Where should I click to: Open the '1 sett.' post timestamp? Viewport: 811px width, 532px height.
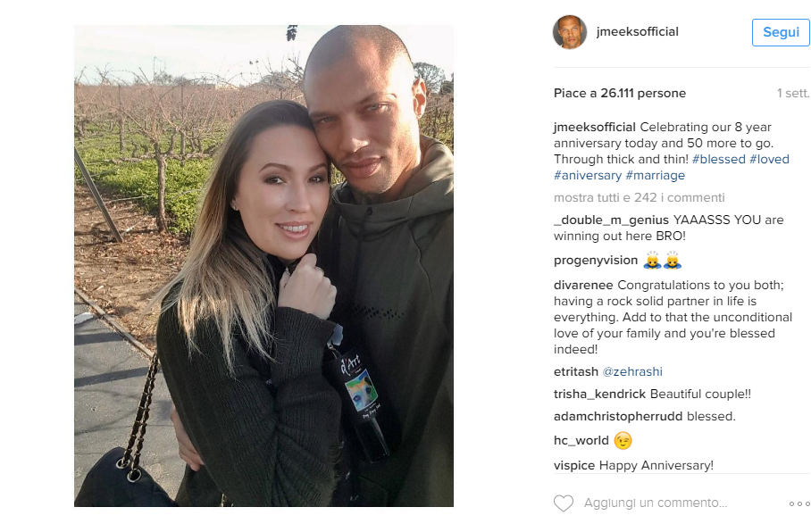(793, 93)
